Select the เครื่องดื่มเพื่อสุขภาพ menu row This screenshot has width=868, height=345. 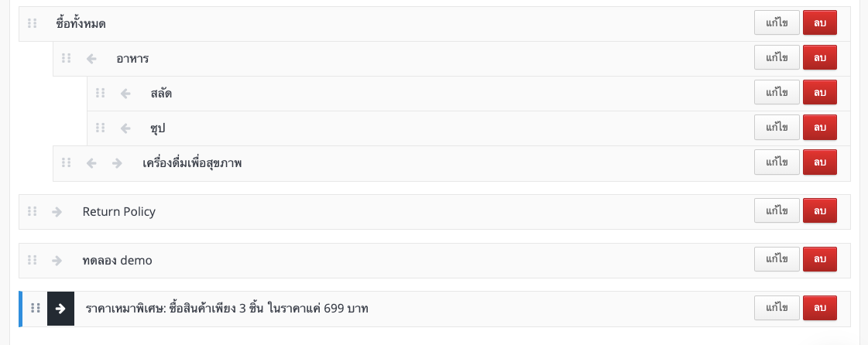tap(451, 163)
